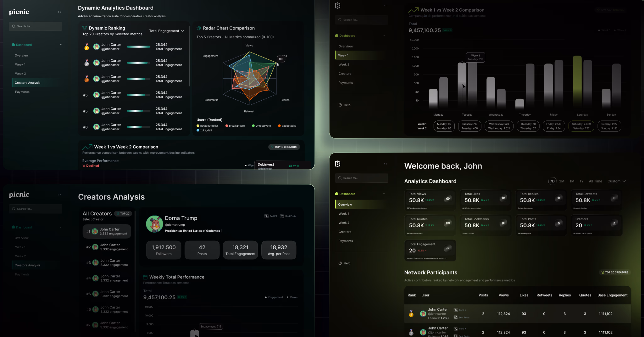Collapse Dashboard menu chevron in Welcome back panel
The image size is (644, 337).
pos(384,194)
